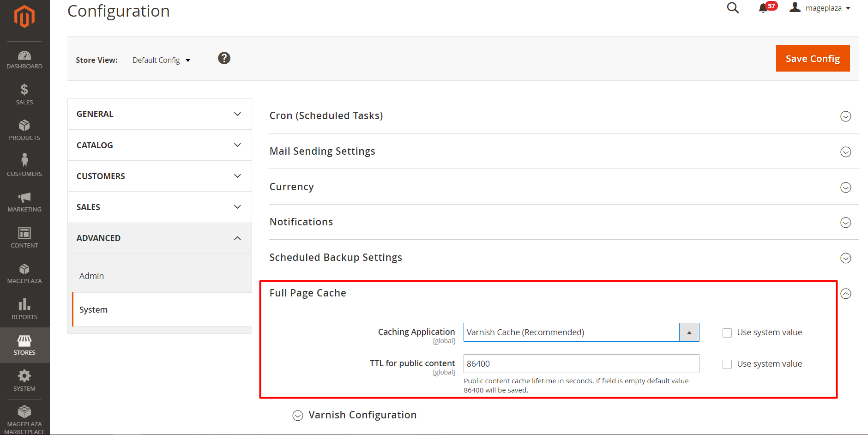Open the Caching Application dropdown
Screen dimensions: 868x435
pyautogui.click(x=581, y=332)
